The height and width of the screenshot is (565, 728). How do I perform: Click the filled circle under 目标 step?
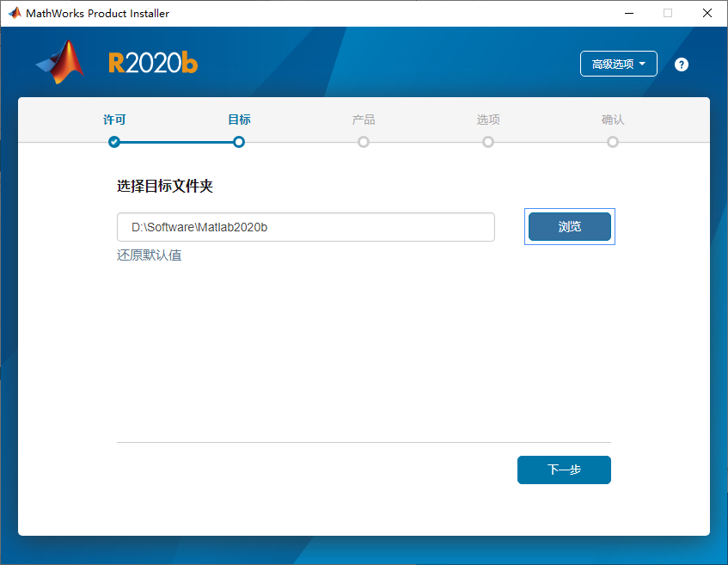(239, 142)
